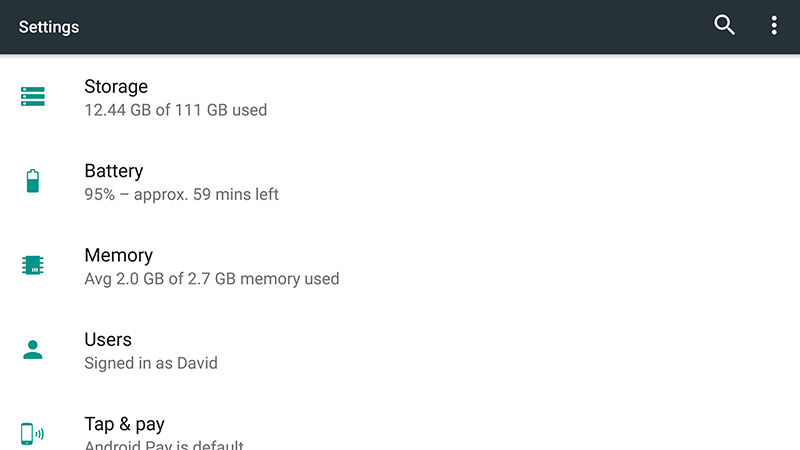
Task: Click the Settings title in the app bar
Action: pyautogui.click(x=49, y=27)
